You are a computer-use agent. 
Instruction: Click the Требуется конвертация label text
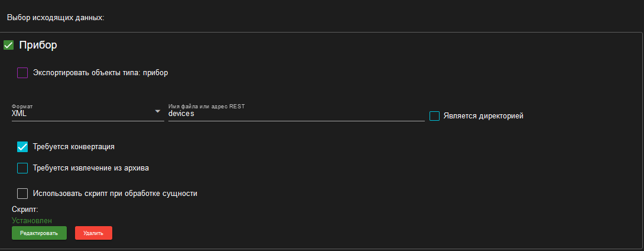73,147
